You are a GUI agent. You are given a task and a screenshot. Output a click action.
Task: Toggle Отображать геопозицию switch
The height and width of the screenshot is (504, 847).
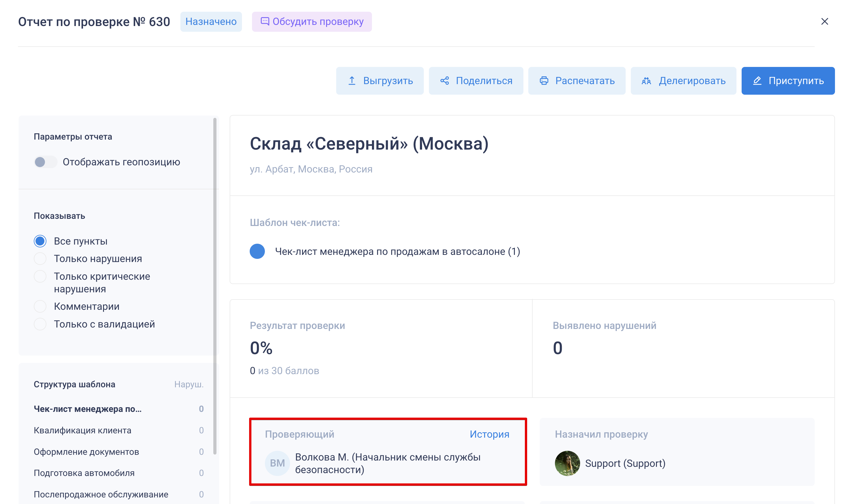pyautogui.click(x=46, y=162)
